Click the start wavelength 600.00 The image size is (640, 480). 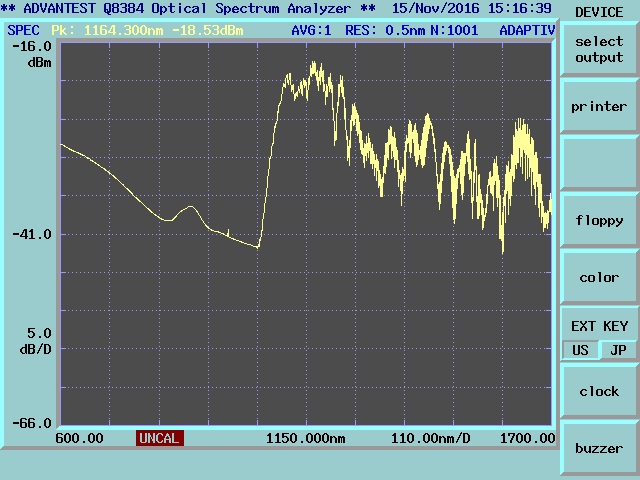[80, 438]
